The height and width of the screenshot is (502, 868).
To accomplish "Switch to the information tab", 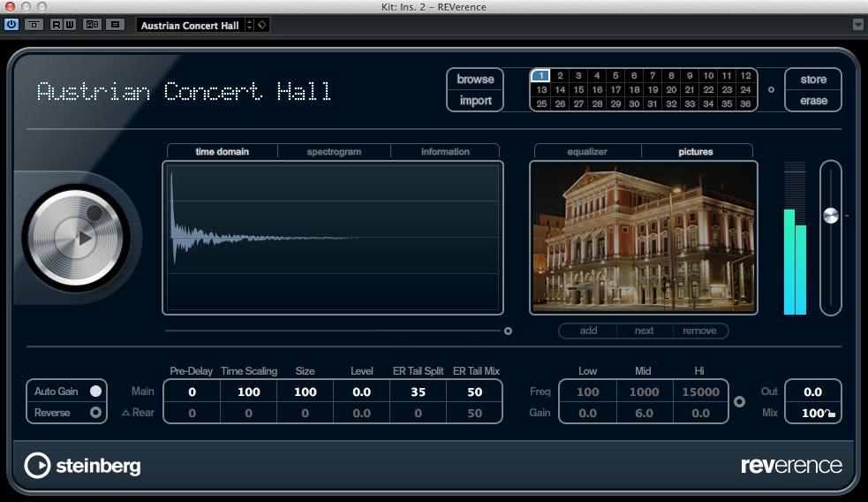I will pos(445,151).
